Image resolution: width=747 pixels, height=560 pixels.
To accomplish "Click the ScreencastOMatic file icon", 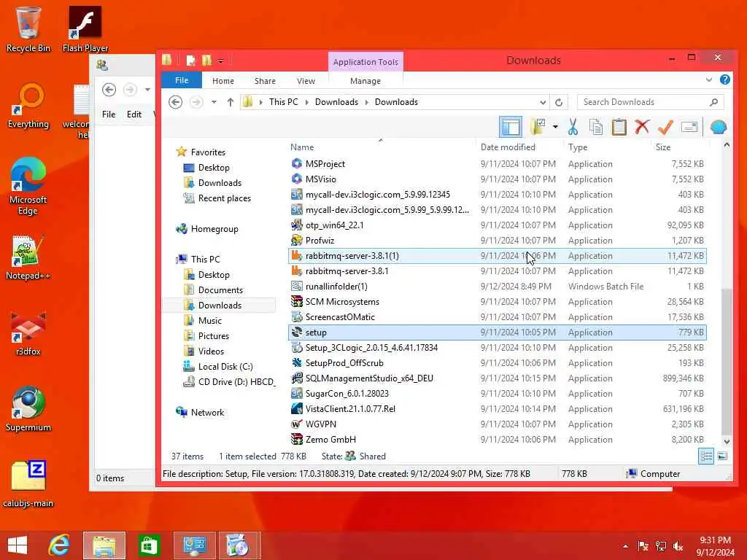I will coord(297,316).
